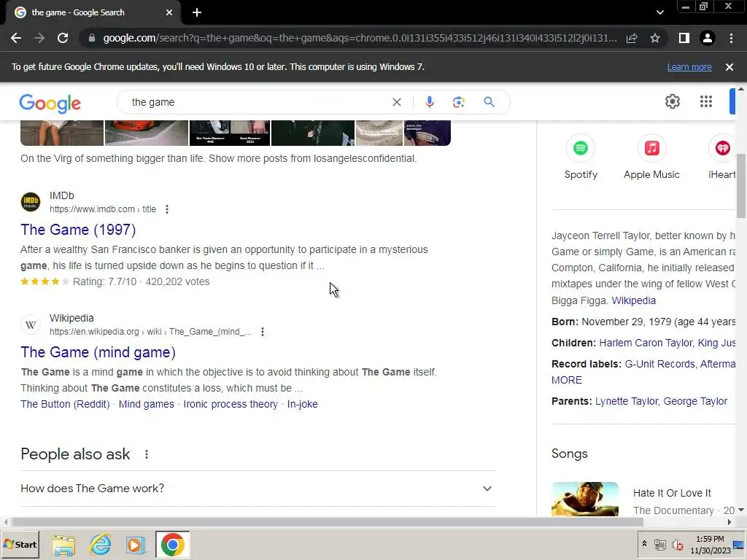Search by image with Google Lens
This screenshot has width=747, height=560.
458,102
